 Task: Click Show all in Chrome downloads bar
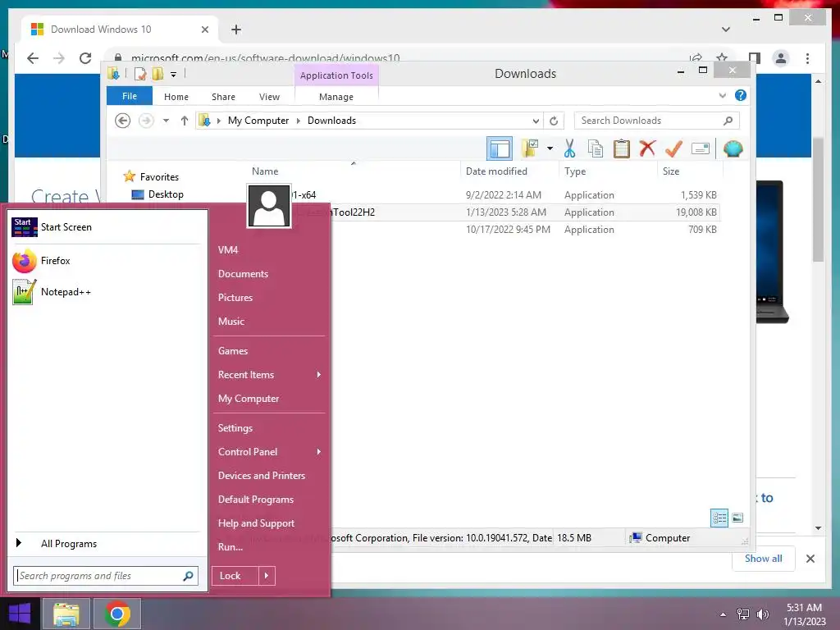(x=764, y=559)
